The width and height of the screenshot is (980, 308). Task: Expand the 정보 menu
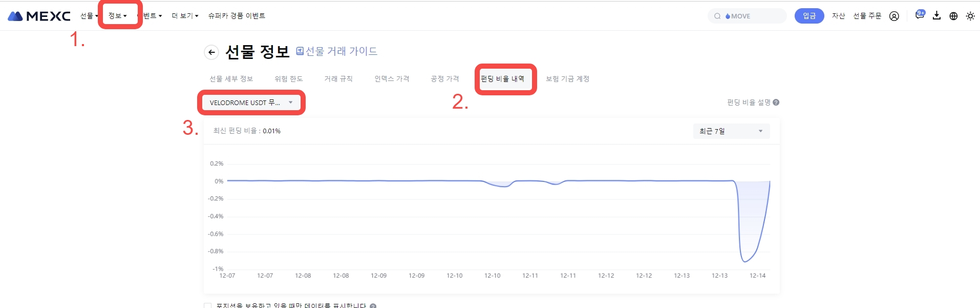click(117, 16)
